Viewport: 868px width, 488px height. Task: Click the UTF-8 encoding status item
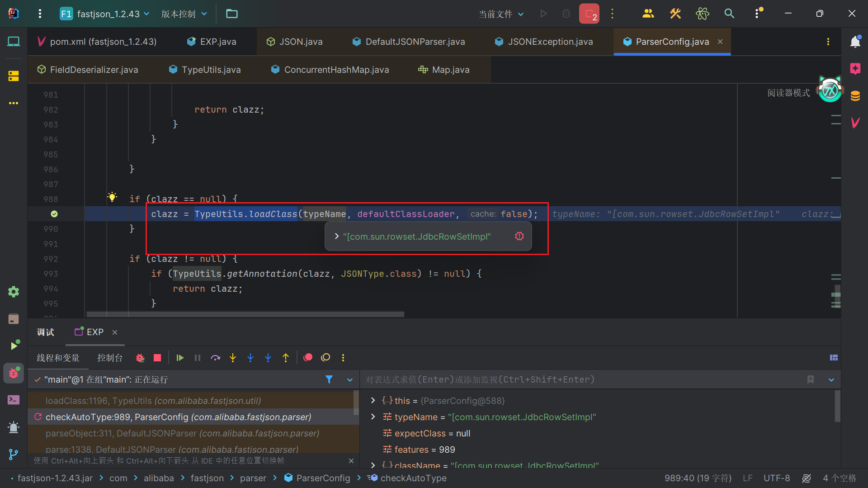[x=777, y=478]
